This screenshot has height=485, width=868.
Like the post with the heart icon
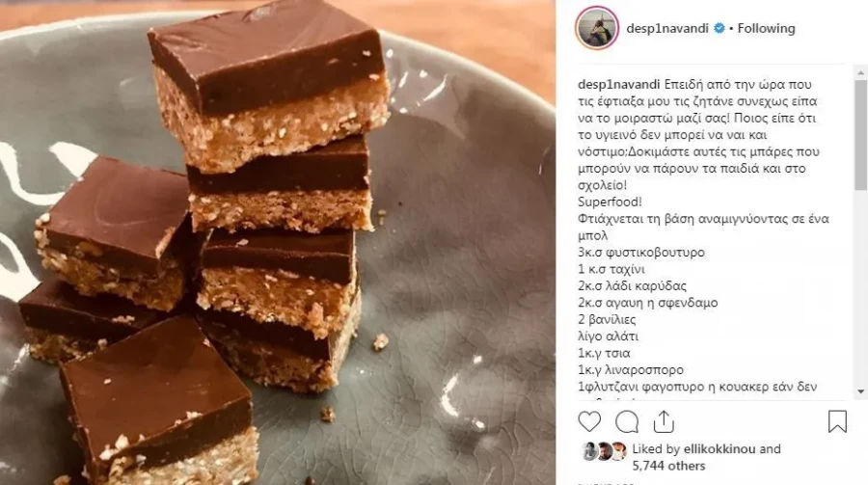click(589, 422)
